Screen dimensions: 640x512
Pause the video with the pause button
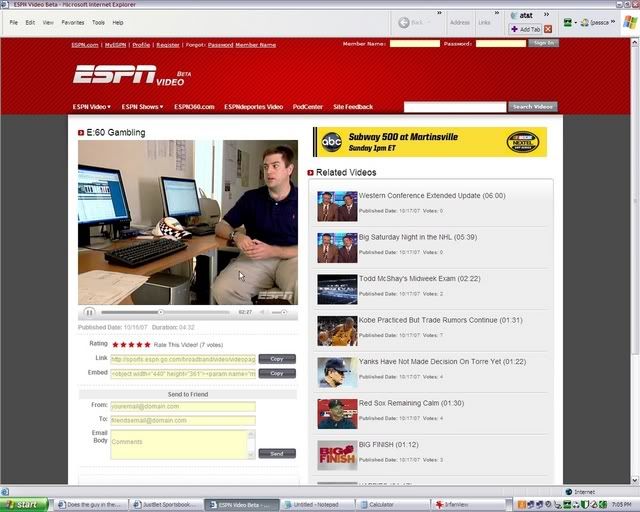(89, 312)
